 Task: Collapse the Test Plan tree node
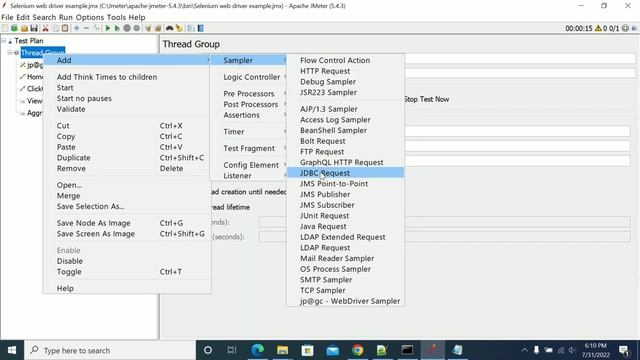coord(4,41)
